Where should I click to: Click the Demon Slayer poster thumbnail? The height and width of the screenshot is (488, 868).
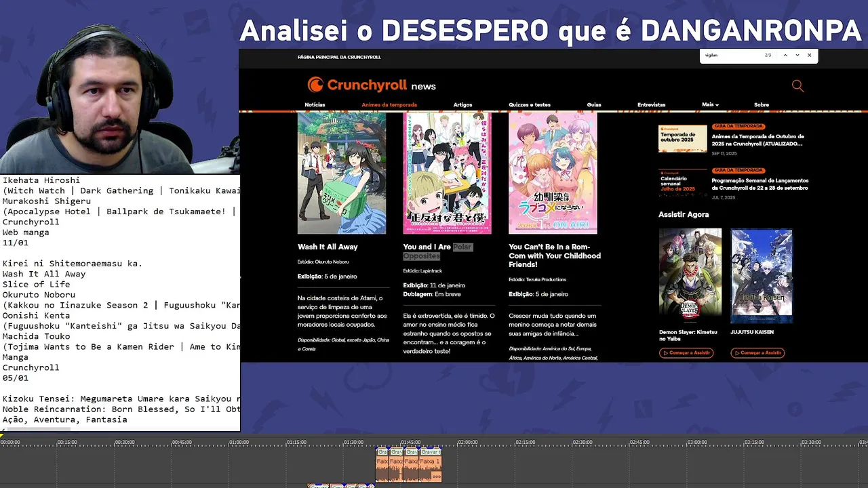coord(690,276)
